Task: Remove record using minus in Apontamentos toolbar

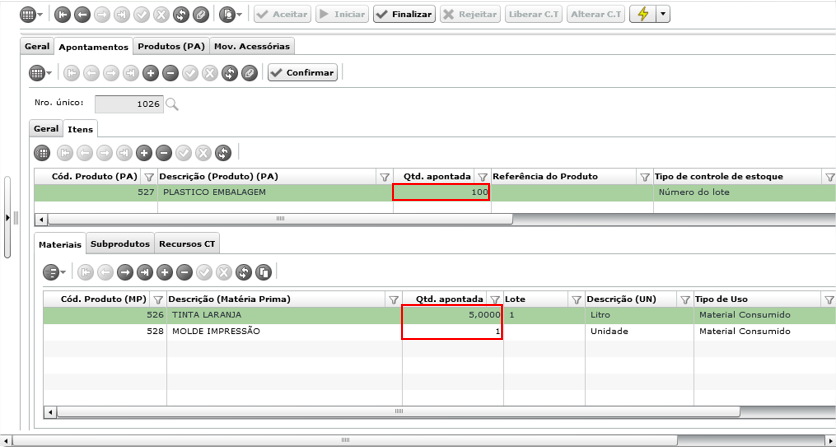Action: (171, 73)
